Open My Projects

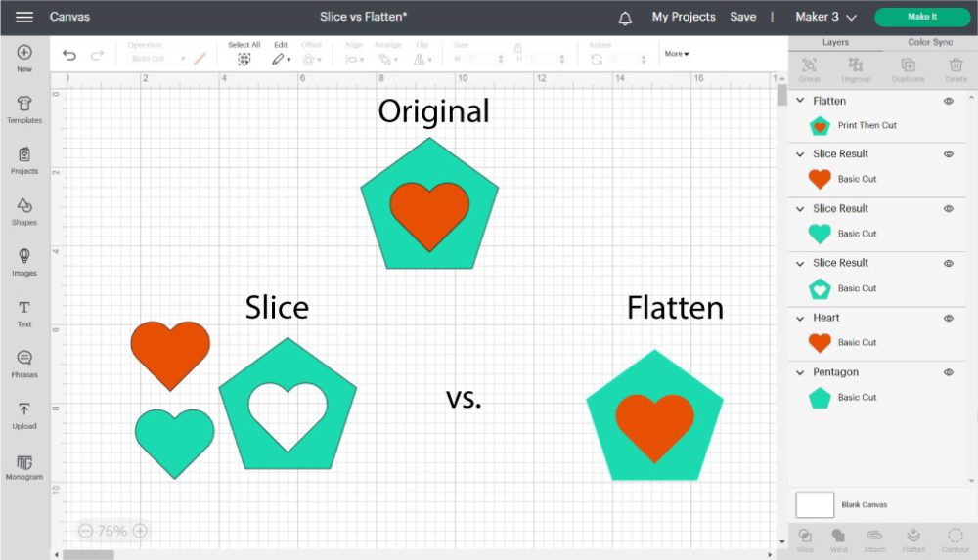[x=684, y=17]
